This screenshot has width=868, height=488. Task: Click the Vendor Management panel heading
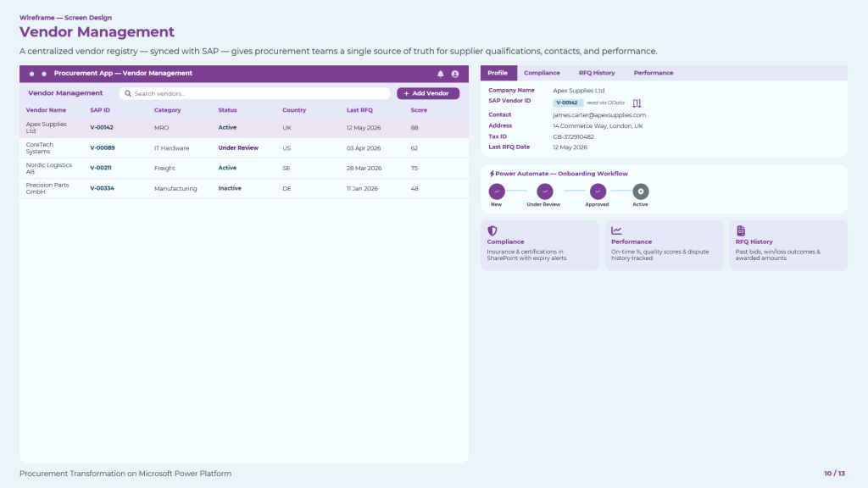click(65, 93)
